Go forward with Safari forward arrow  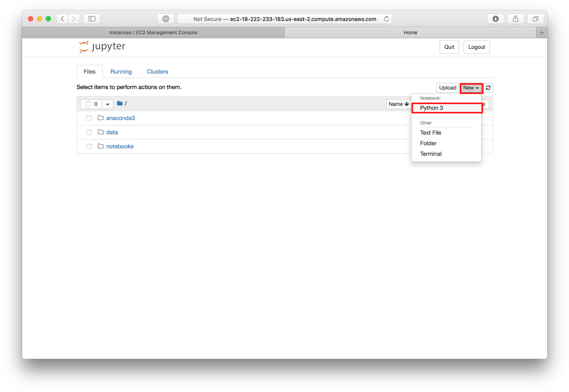74,19
